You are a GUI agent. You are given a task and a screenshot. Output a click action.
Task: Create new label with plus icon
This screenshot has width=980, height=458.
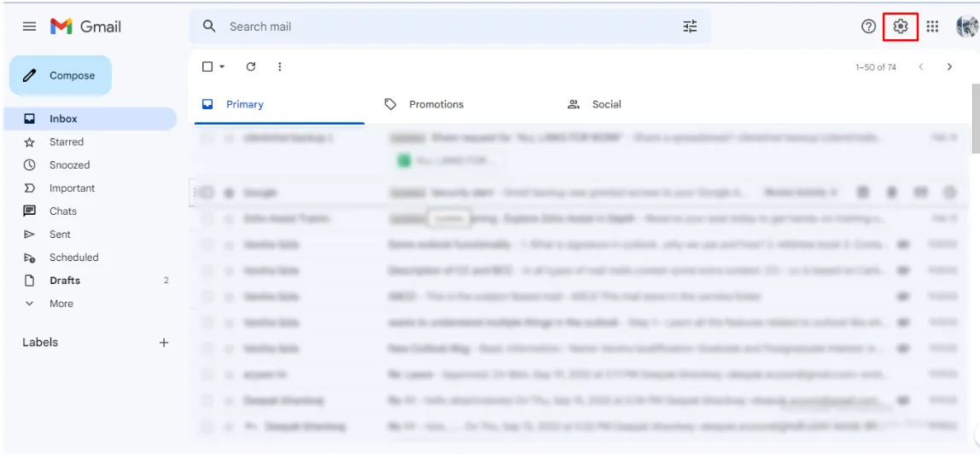pyautogui.click(x=164, y=342)
